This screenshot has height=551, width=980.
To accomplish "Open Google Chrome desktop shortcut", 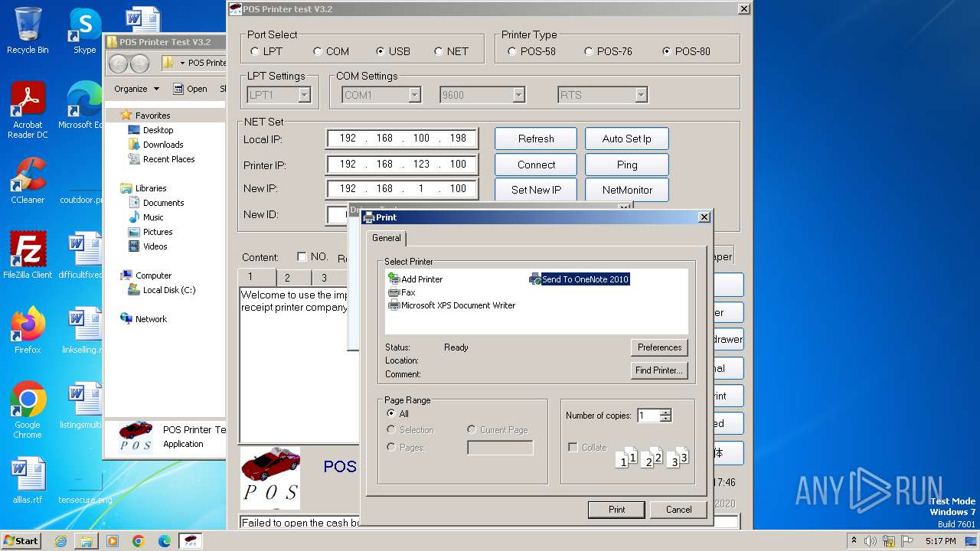I will 28,410.
